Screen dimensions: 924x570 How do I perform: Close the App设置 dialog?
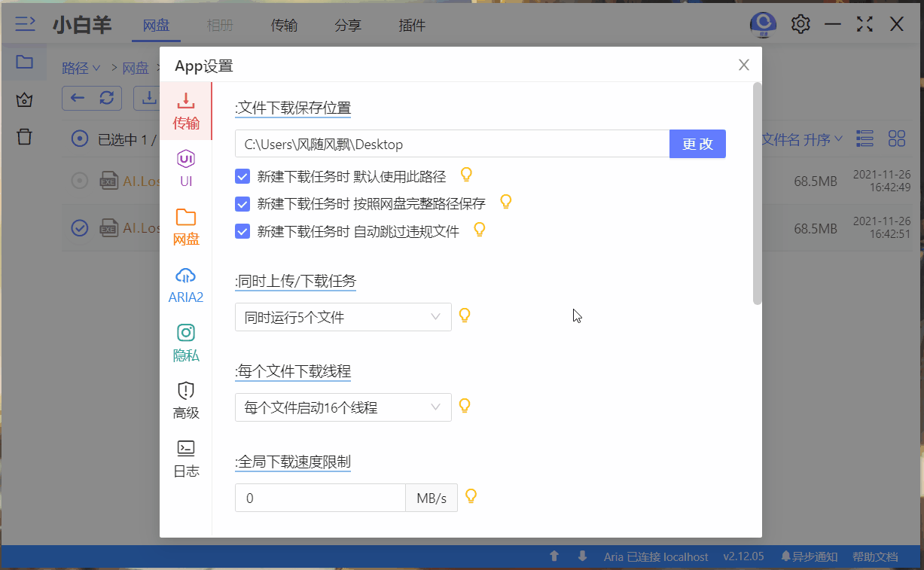coord(744,66)
